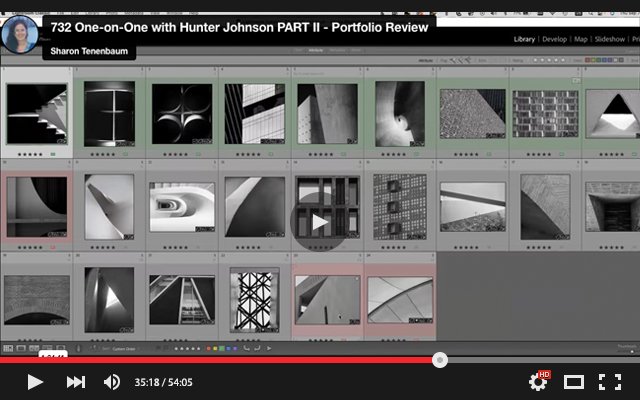Image resolution: width=640 pixels, height=400 pixels.
Task: Open the Sort Capture Order dropdown
Action: 124,349
